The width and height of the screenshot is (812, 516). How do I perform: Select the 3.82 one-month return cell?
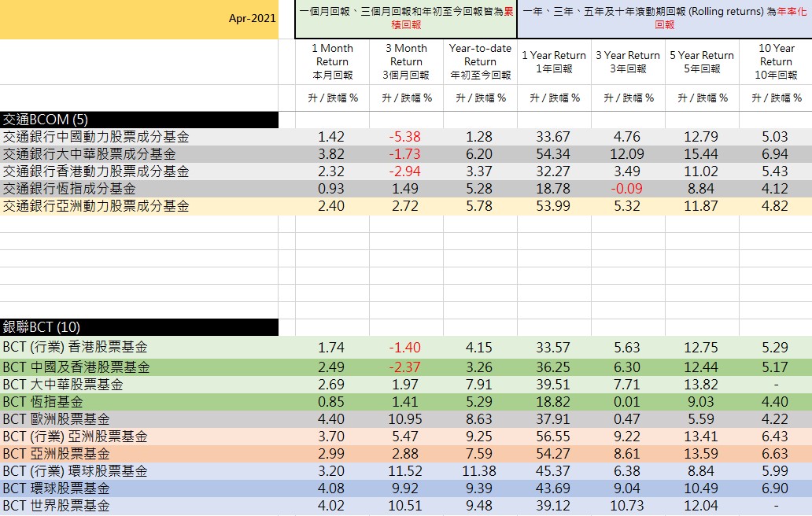tap(331, 154)
